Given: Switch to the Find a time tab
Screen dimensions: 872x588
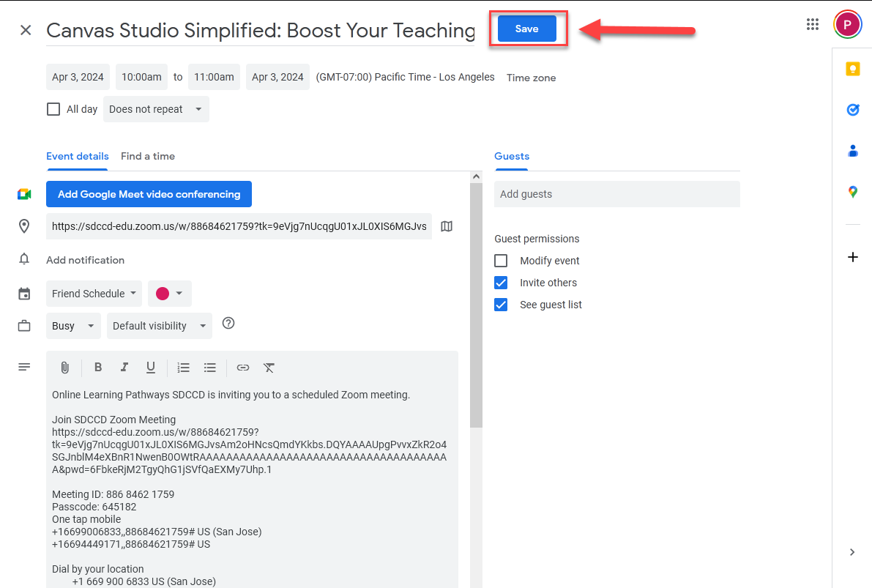Looking at the screenshot, I should click(x=148, y=156).
